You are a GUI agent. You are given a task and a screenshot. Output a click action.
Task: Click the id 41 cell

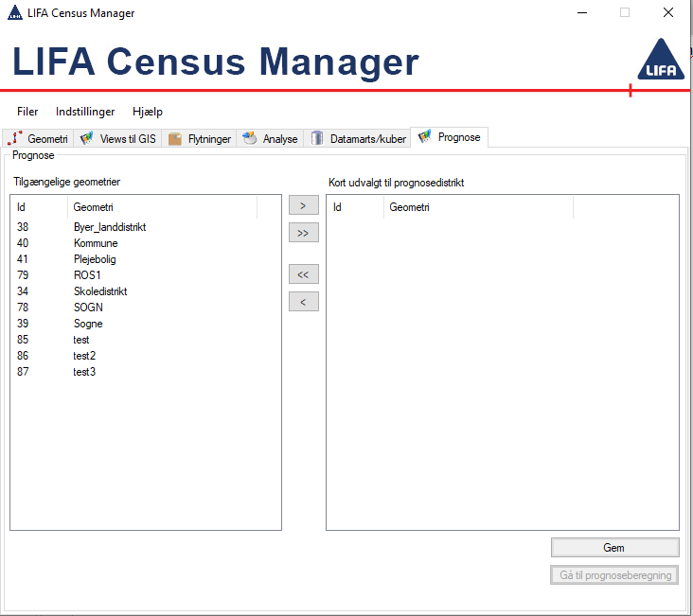coord(23,259)
